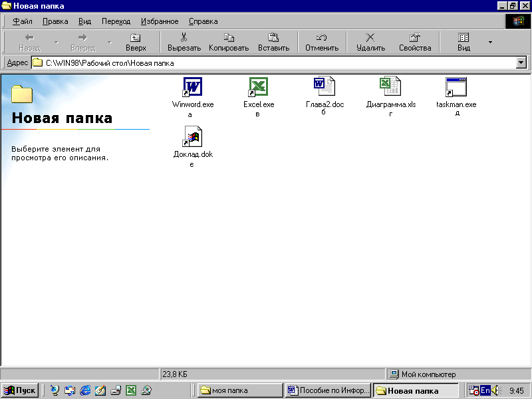This screenshot has width=532, height=399.
Task: Select the Excel.exe shortcut icon
Action: point(259,87)
